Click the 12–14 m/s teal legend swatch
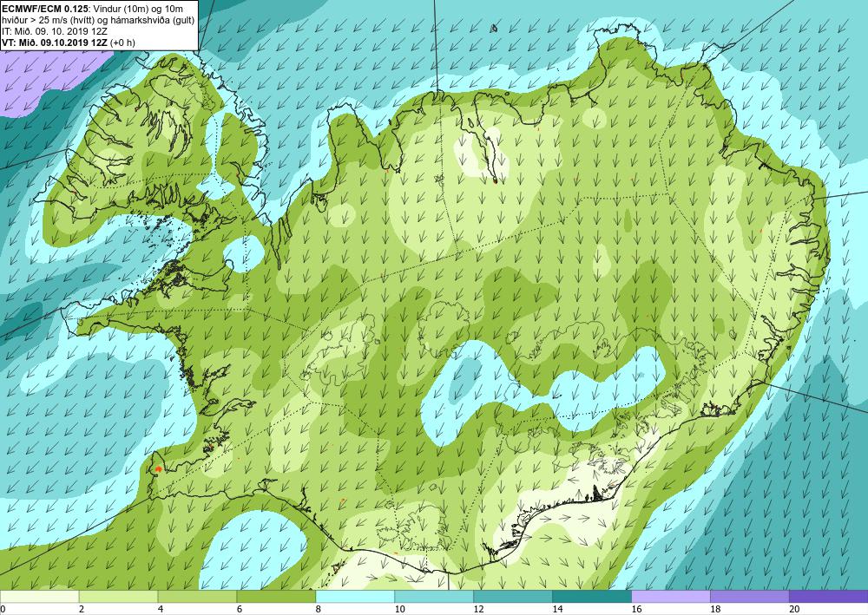The image size is (868, 615). tap(513, 597)
